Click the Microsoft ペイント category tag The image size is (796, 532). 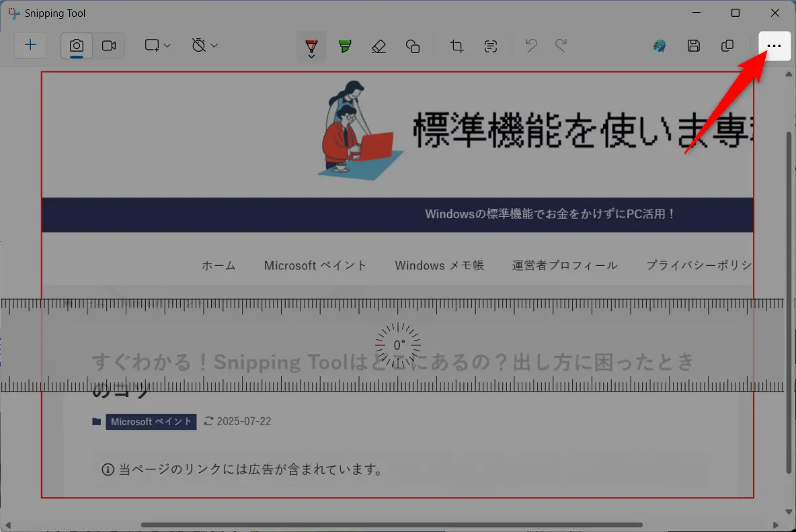coord(151,421)
